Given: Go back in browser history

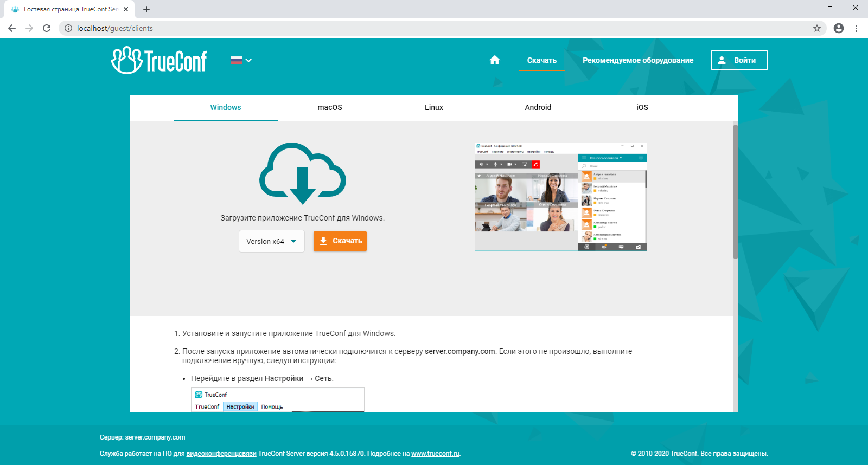Looking at the screenshot, I should (12, 28).
